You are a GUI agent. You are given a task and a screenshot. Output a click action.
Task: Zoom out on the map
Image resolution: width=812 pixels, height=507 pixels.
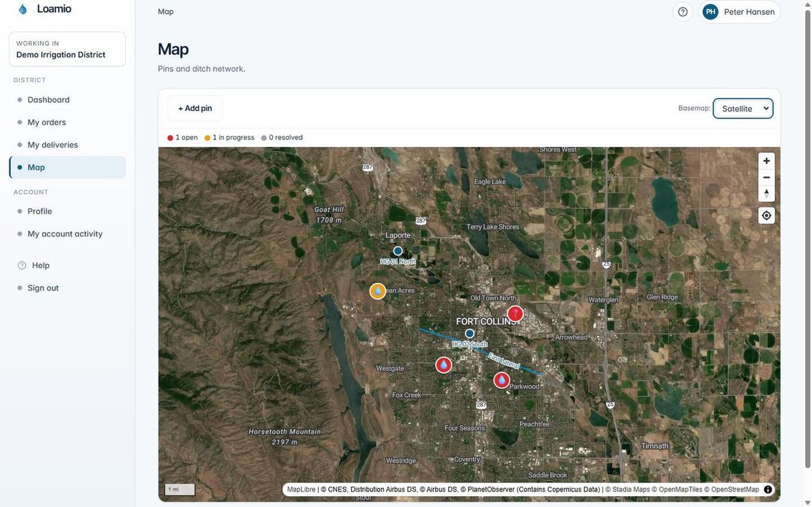click(x=767, y=177)
